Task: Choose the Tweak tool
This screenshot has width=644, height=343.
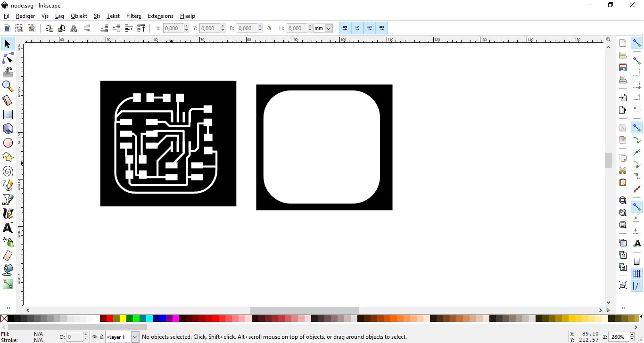Action: pos(8,72)
